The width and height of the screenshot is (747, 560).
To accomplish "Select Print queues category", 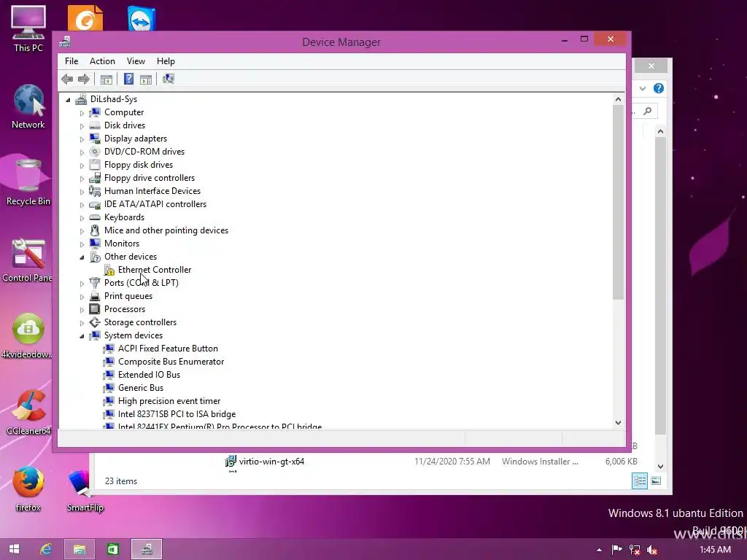I will (128, 296).
